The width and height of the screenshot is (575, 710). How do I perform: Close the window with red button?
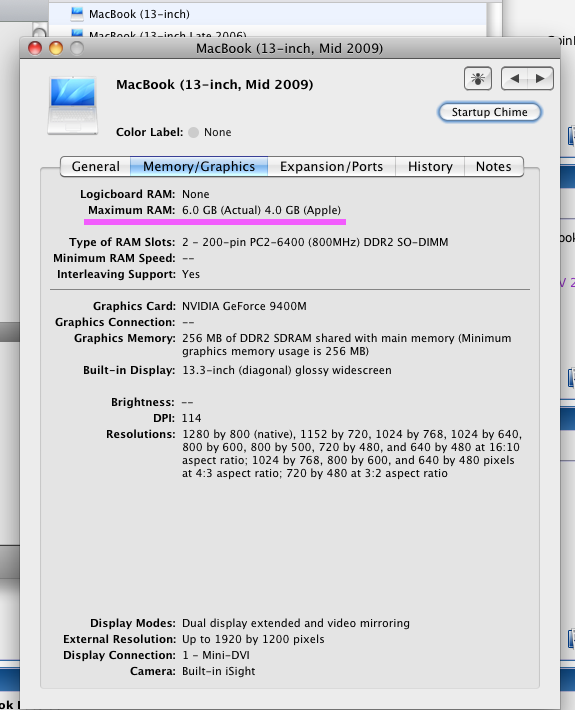point(35,48)
